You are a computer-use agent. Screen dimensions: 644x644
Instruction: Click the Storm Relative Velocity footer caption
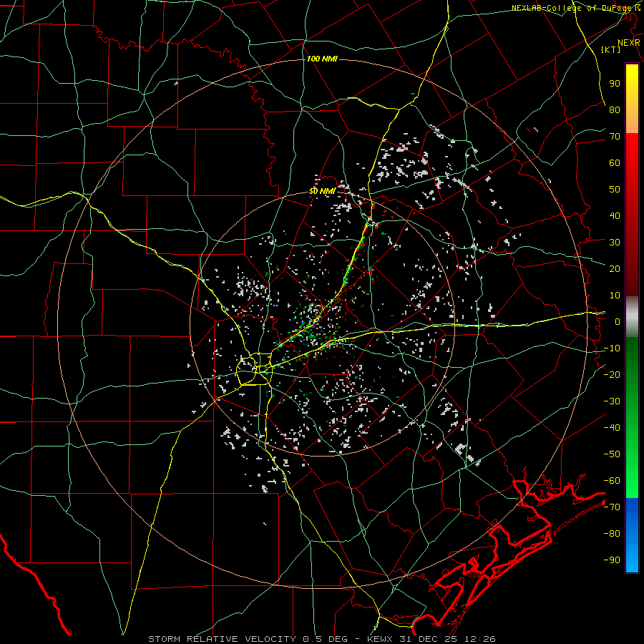322,639
